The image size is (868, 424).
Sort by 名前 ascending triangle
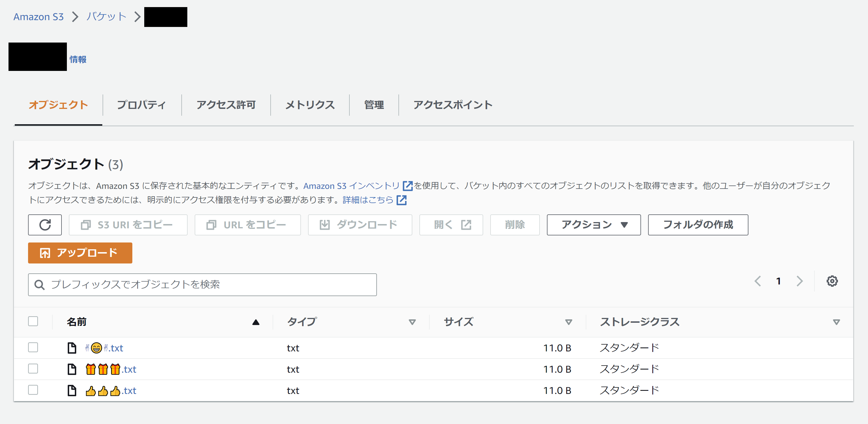(256, 322)
